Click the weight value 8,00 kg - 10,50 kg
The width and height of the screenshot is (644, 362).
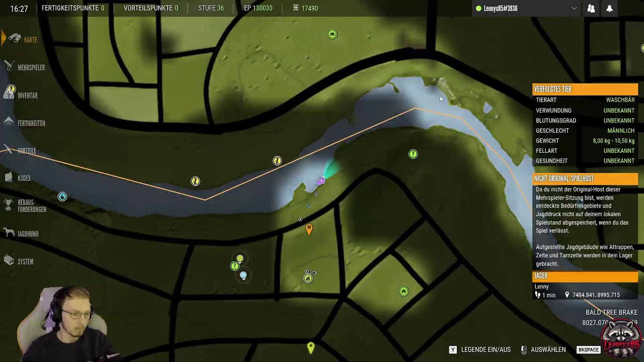[x=614, y=141]
